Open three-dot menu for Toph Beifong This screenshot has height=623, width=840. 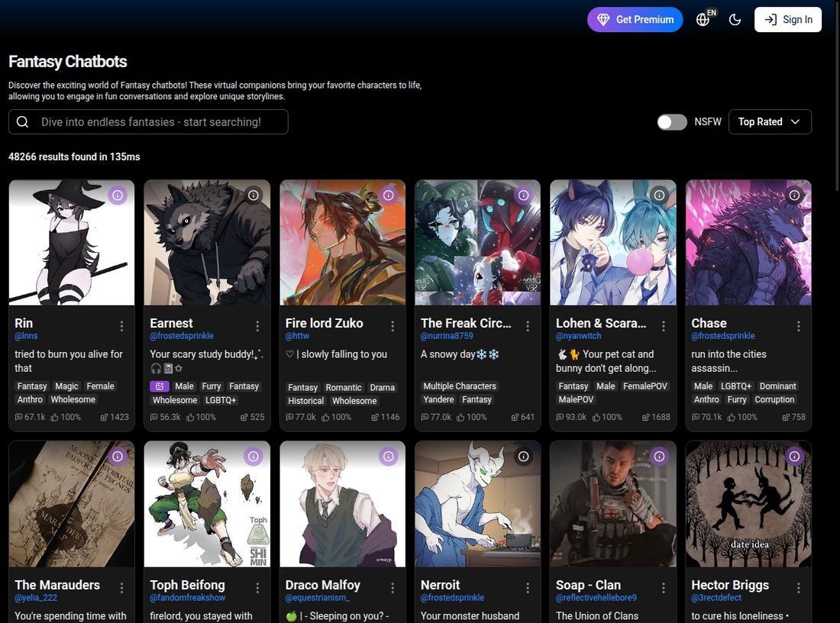pos(257,588)
